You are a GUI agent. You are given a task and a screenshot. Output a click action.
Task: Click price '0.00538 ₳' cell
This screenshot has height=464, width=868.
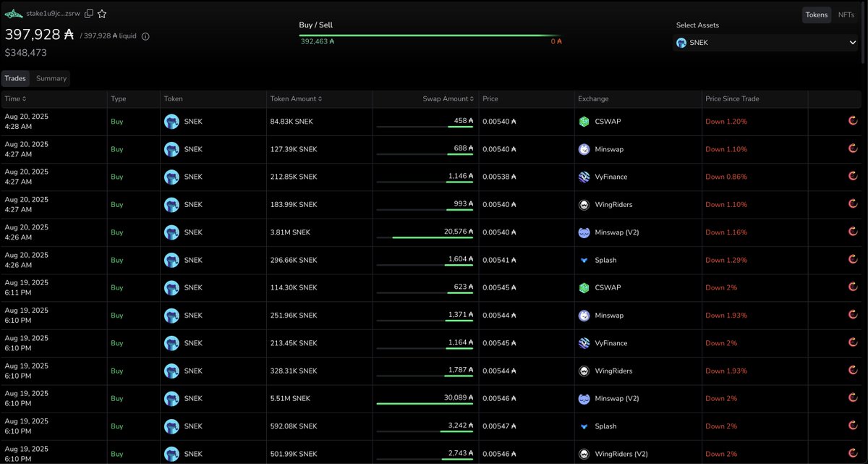(x=500, y=177)
